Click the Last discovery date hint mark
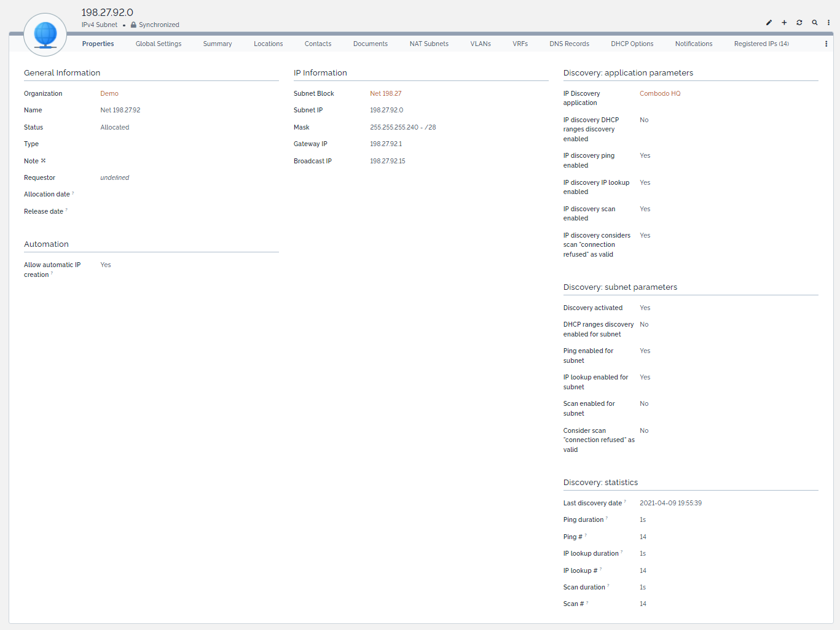The image size is (840, 630). [626, 502]
